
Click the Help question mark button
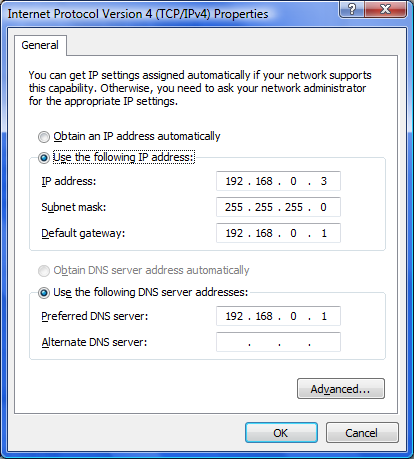[x=352, y=9]
